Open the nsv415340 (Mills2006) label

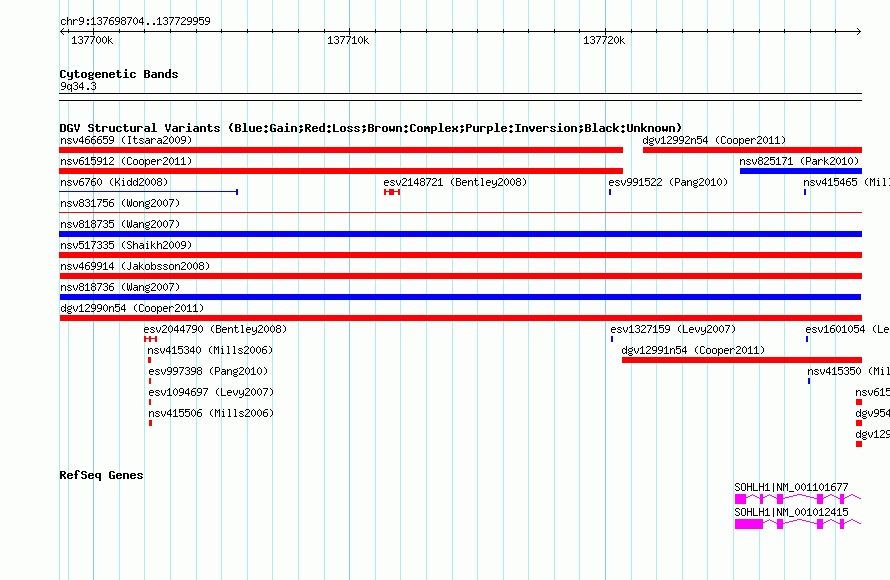[210, 350]
